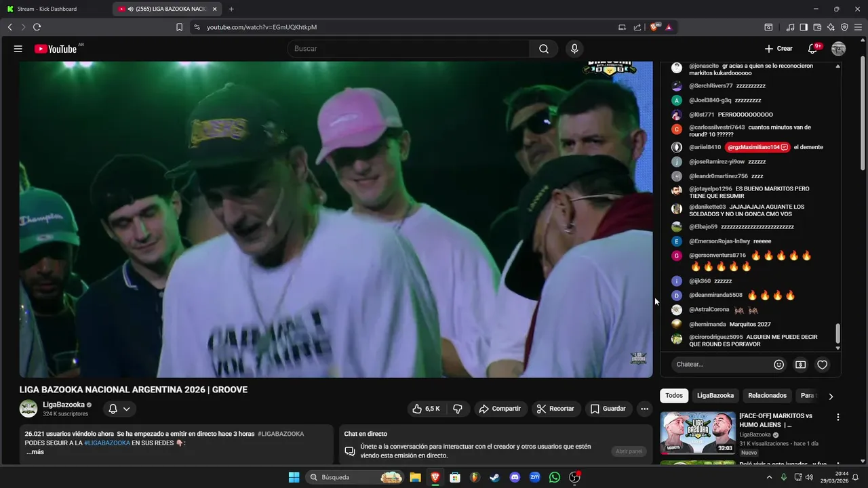Viewport: 868px width, 488px height.
Task: Open a new browser tab
Action: point(231,9)
